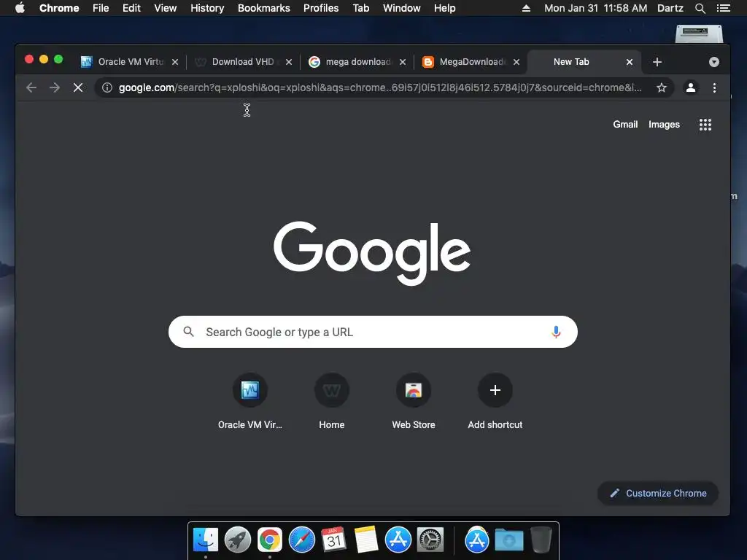Screen dimensions: 747x560
Task: Switch to the Download VHD tab
Action: click(242, 62)
